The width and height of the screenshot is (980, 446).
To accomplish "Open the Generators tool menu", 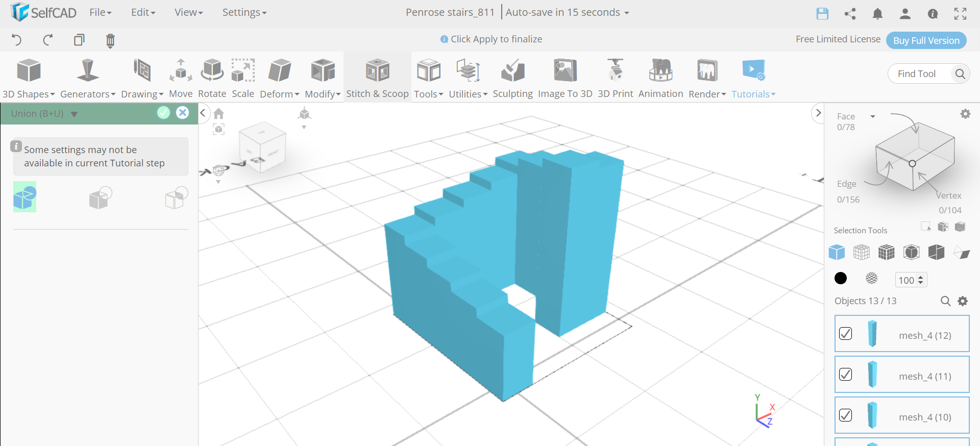I will point(88,78).
